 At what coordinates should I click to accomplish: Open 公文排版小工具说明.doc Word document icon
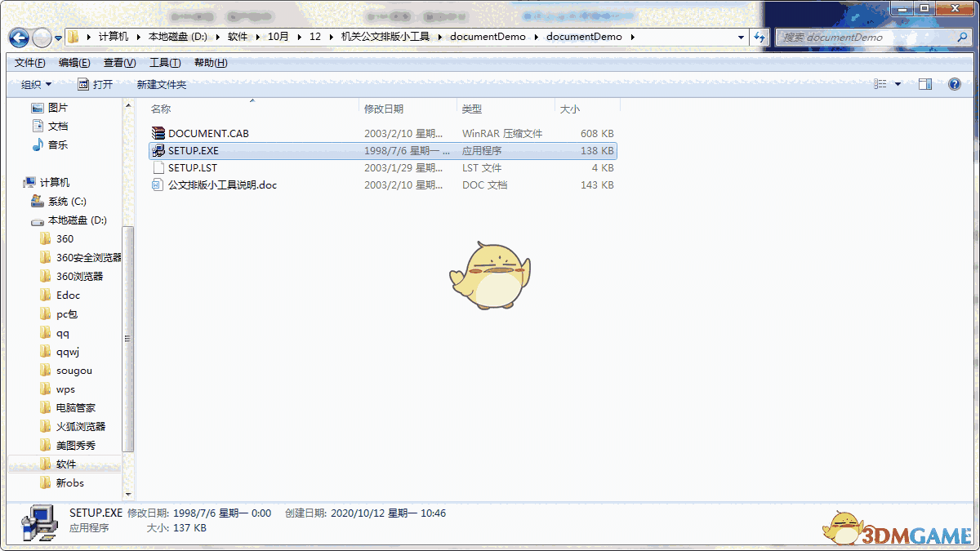tap(212, 185)
